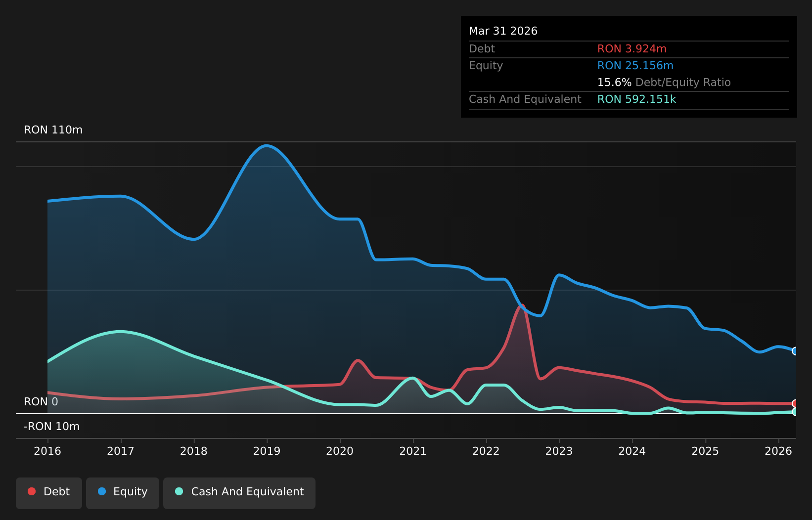Click the 2018 x-axis label
This screenshot has width=812, height=520.
(194, 451)
